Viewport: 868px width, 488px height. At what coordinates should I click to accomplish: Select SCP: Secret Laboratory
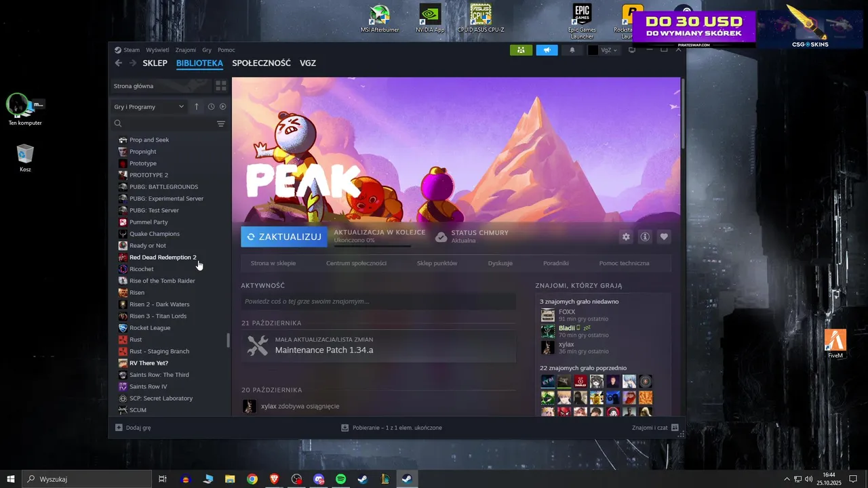point(161,399)
